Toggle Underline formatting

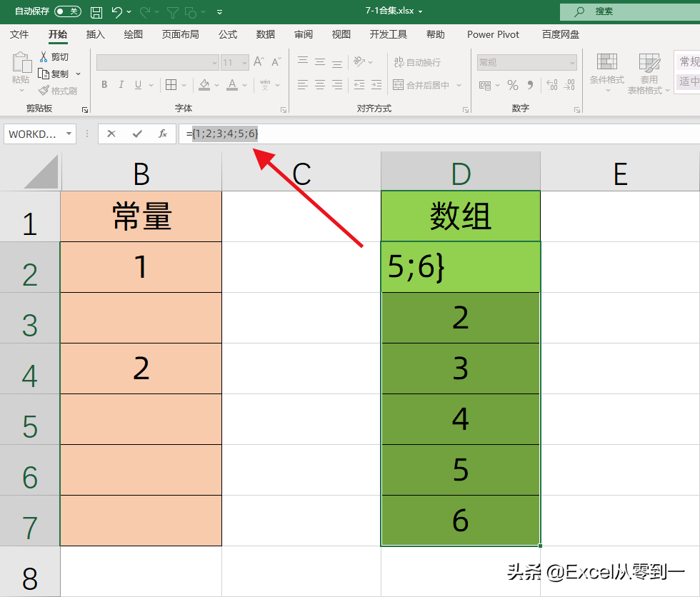coord(139,84)
